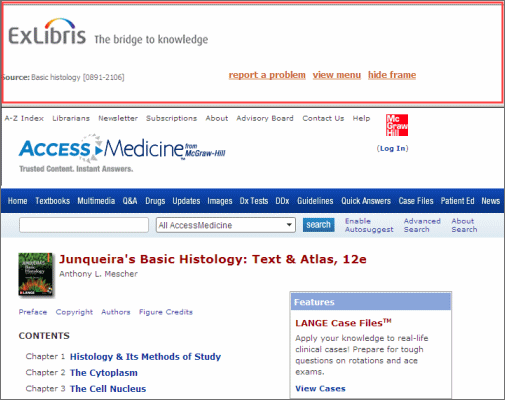This screenshot has height=400, width=505.
Task: Open the Newsletter link
Action: coord(118,118)
